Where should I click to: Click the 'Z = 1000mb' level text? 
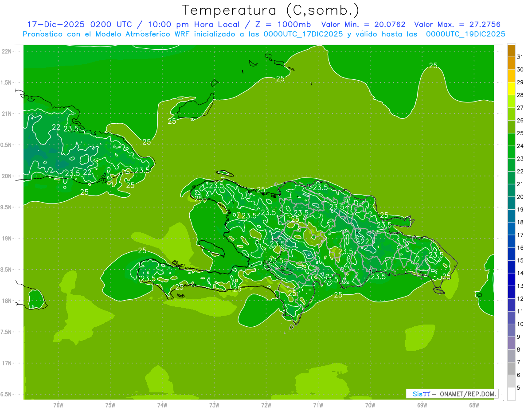283,24
